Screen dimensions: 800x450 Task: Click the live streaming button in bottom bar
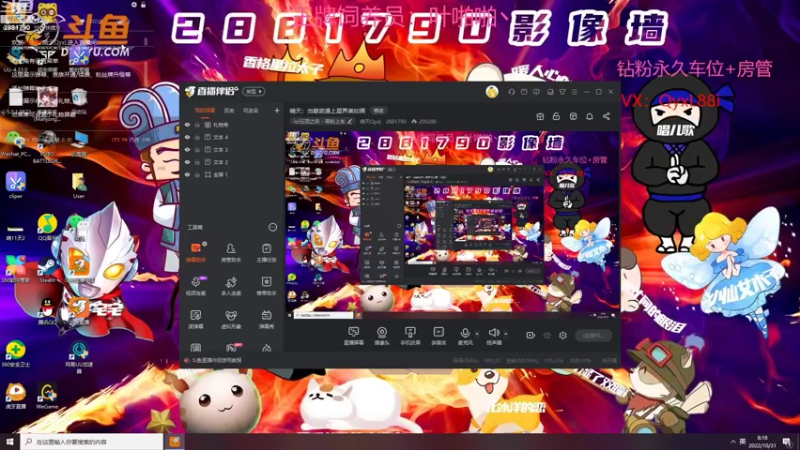[593, 335]
